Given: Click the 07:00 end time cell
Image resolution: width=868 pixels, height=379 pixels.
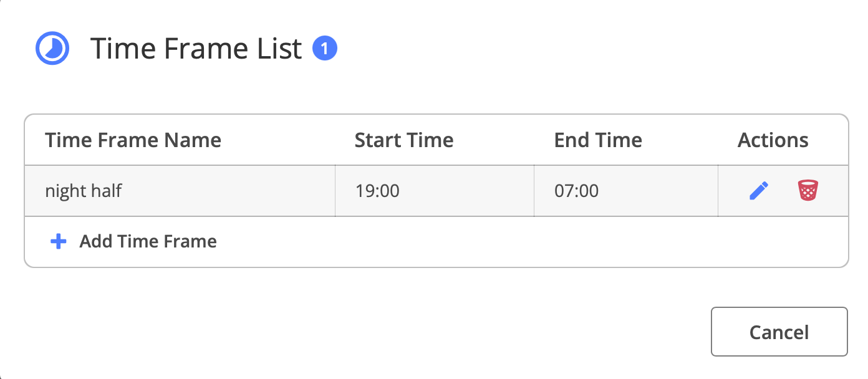Looking at the screenshot, I should coord(626,191).
